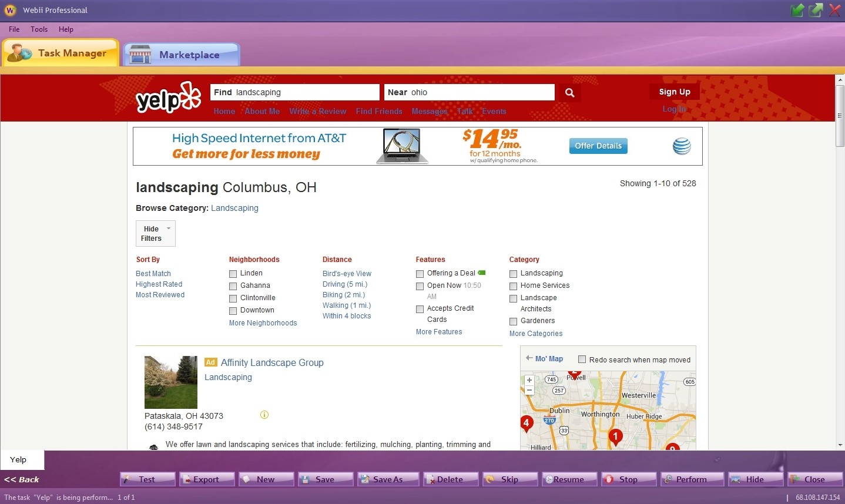This screenshot has width=845, height=504.
Task: Click second green export icon in title bar
Action: click(x=816, y=10)
